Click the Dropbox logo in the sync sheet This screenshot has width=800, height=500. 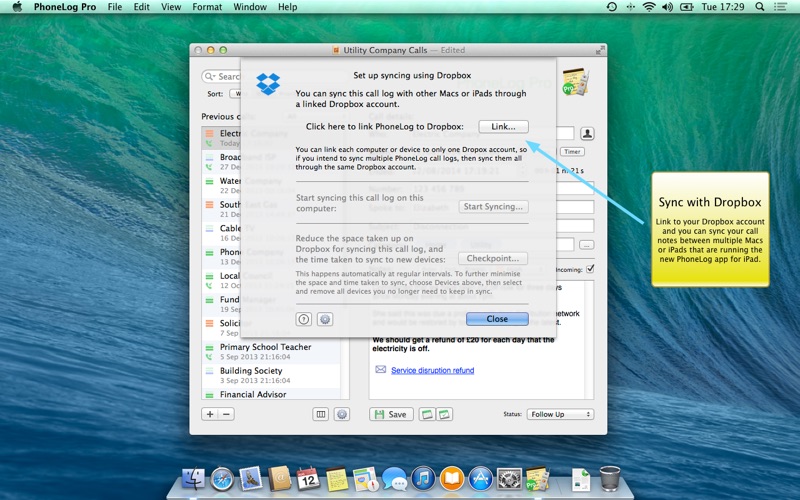[x=268, y=84]
